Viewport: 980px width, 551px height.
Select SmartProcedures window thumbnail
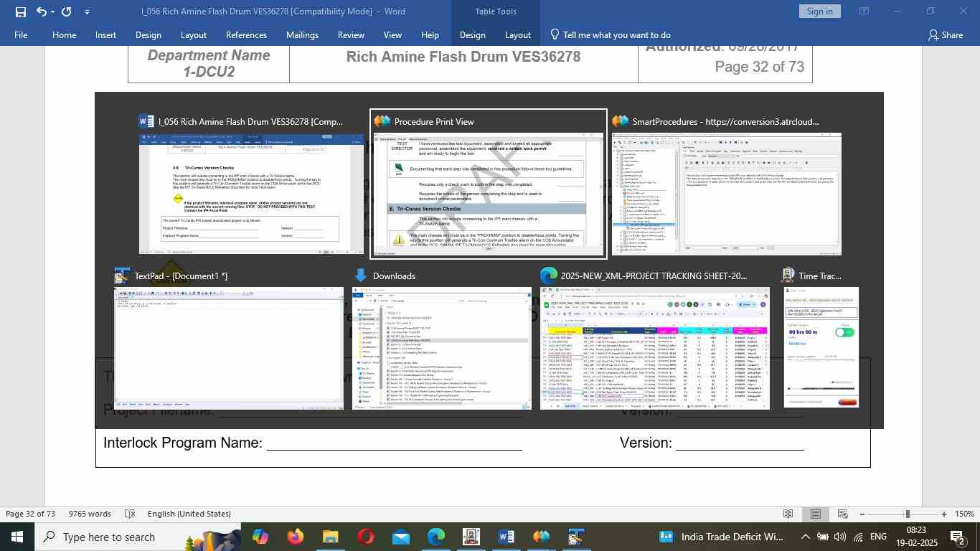(x=726, y=194)
